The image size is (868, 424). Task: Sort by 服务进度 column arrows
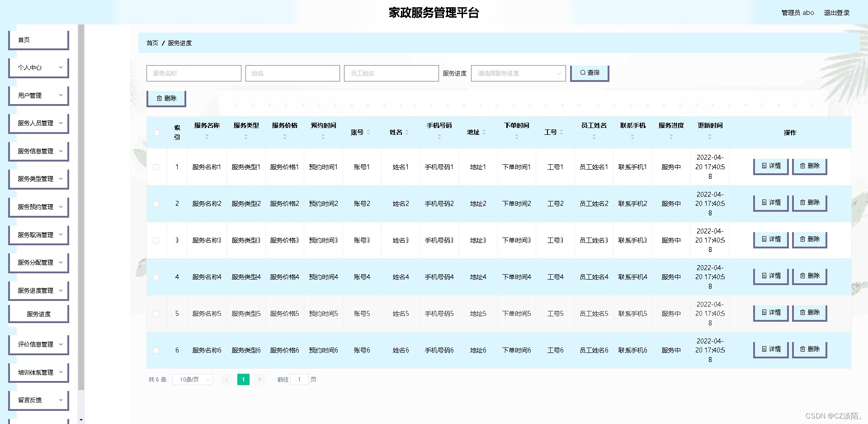[671, 137]
